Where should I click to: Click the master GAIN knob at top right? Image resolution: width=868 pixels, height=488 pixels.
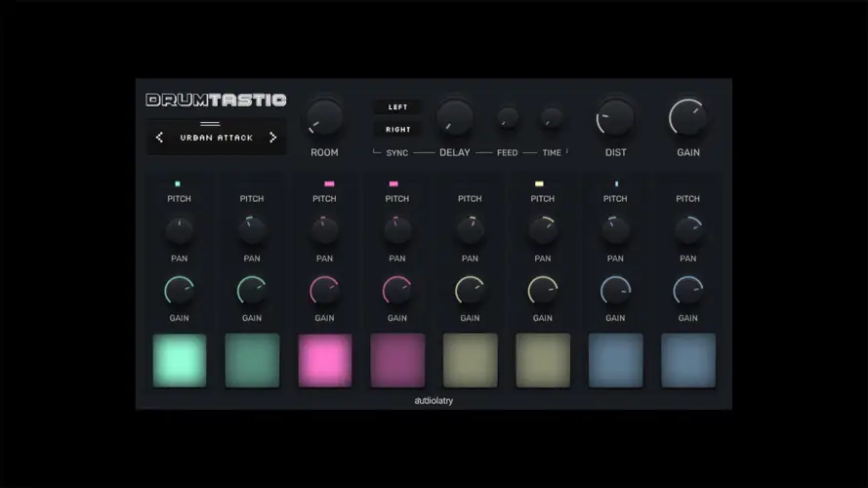[688, 118]
